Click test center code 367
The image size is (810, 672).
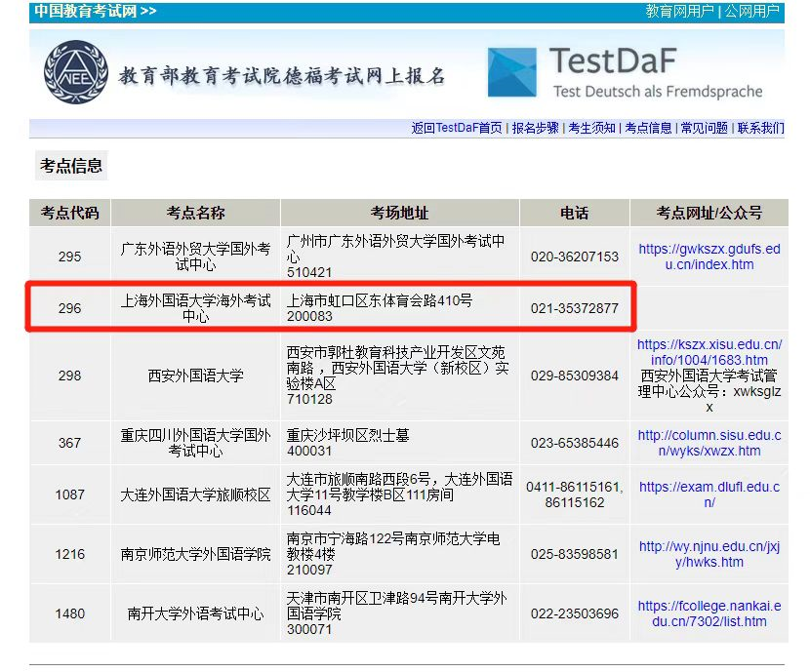point(69,443)
